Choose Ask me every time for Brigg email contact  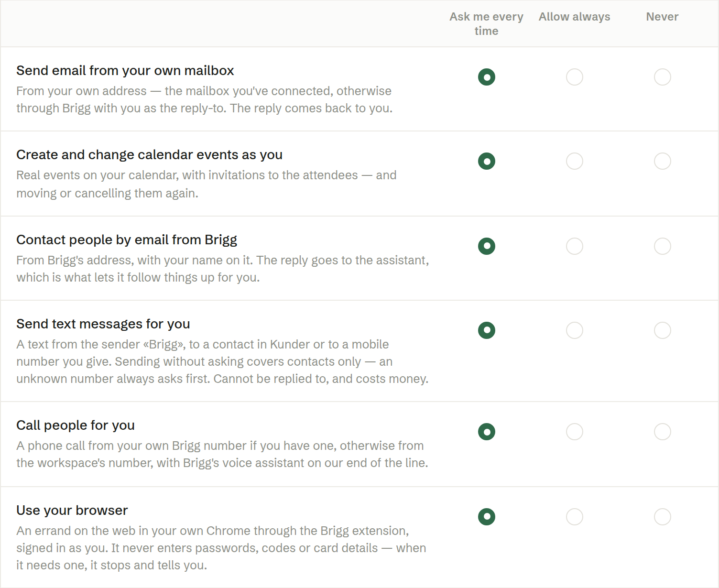point(486,246)
